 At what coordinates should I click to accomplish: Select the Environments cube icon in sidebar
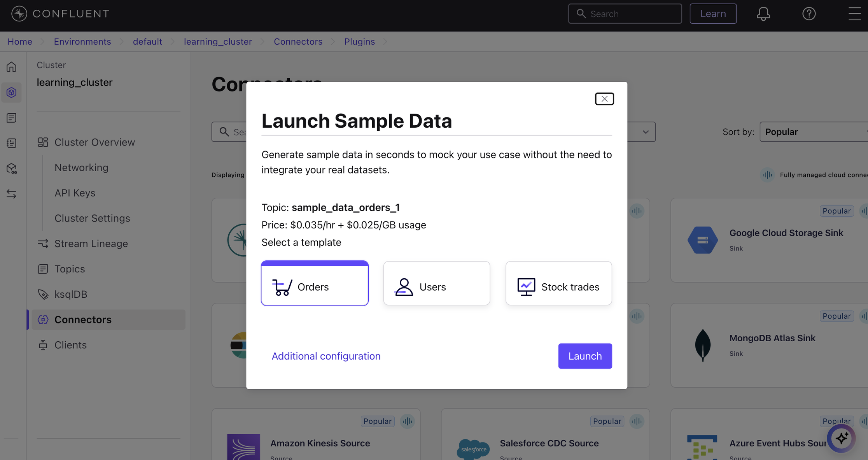[x=11, y=92]
